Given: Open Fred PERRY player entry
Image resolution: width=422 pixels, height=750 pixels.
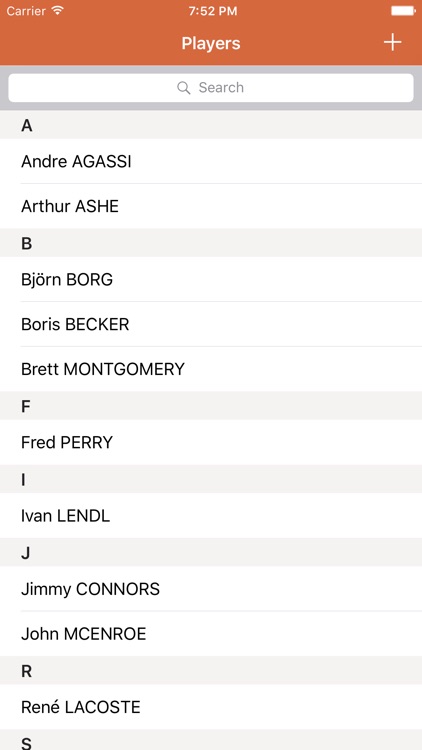Looking at the screenshot, I should point(211,442).
